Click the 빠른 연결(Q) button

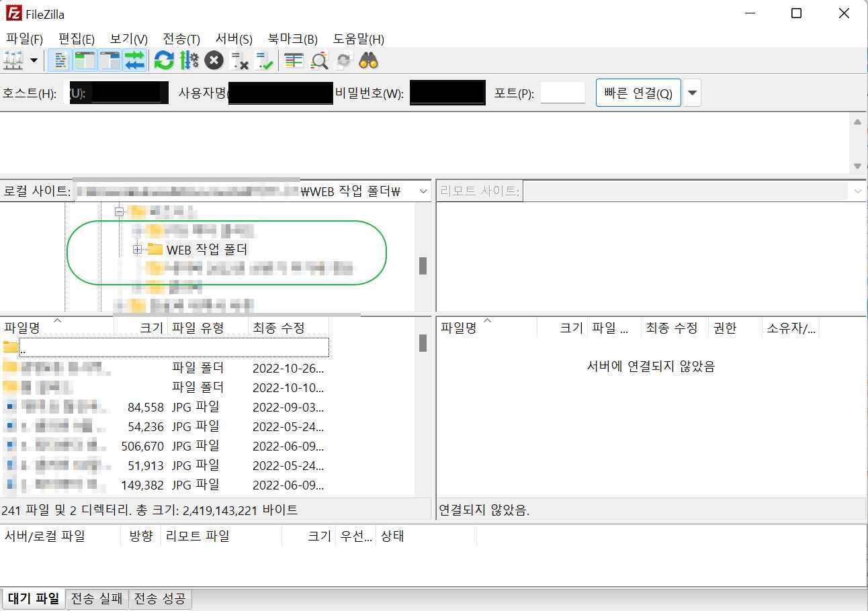638,93
